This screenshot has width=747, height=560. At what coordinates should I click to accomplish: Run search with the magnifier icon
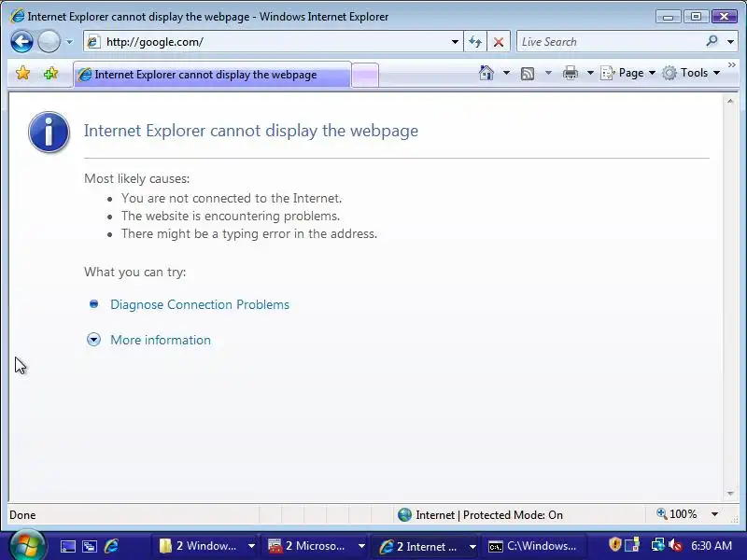(712, 41)
